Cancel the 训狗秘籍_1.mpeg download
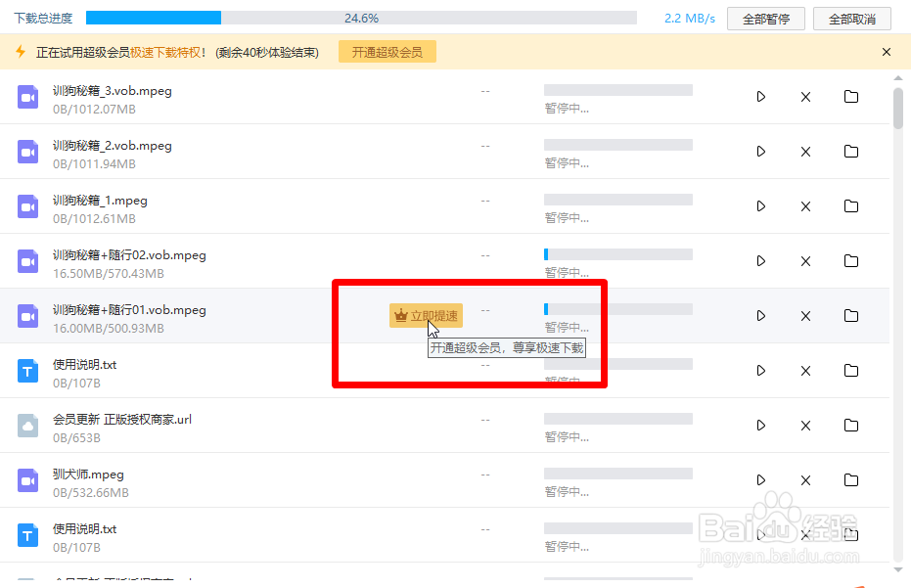The height and width of the screenshot is (588, 911). [805, 206]
